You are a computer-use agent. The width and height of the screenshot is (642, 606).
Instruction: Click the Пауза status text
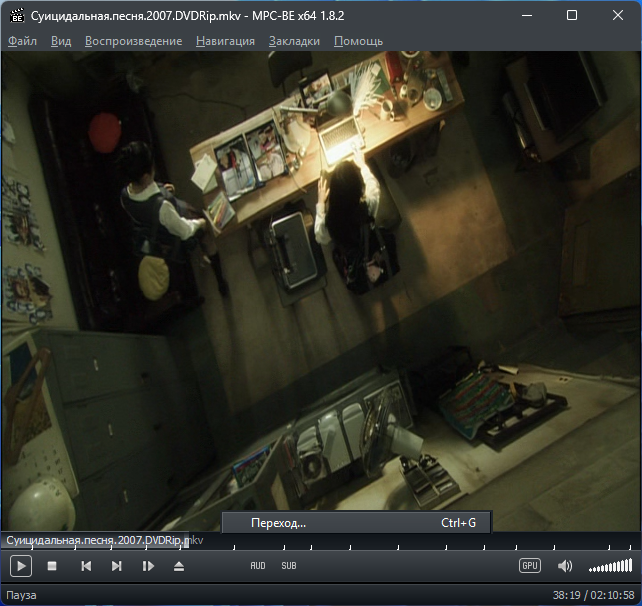[x=21, y=595]
